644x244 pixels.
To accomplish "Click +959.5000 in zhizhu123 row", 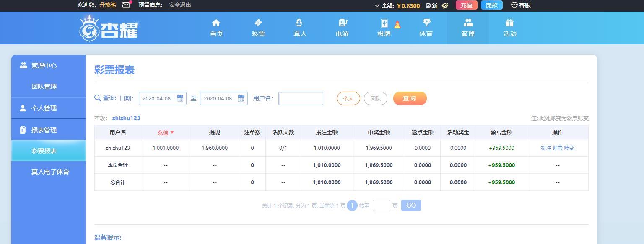I will 501,148.
